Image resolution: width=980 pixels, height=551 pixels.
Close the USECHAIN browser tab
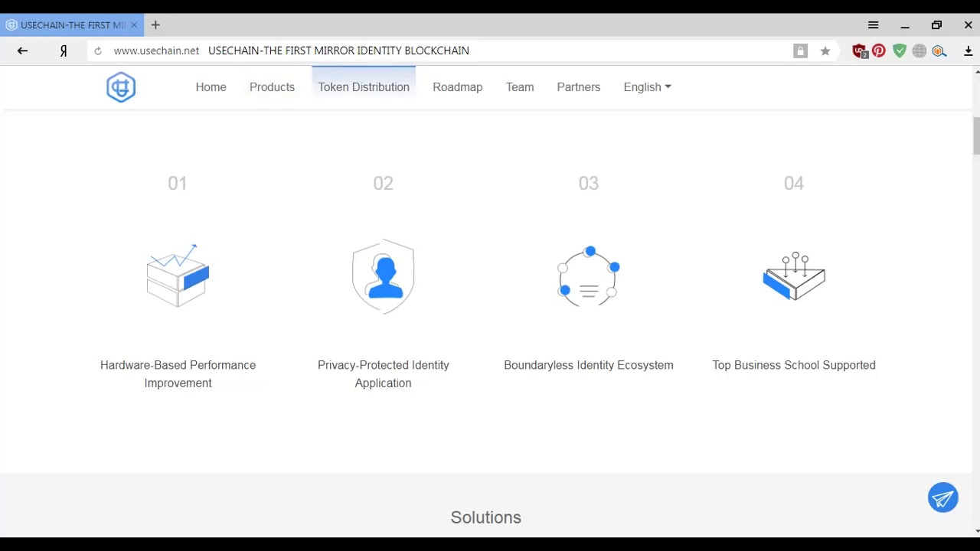[134, 25]
